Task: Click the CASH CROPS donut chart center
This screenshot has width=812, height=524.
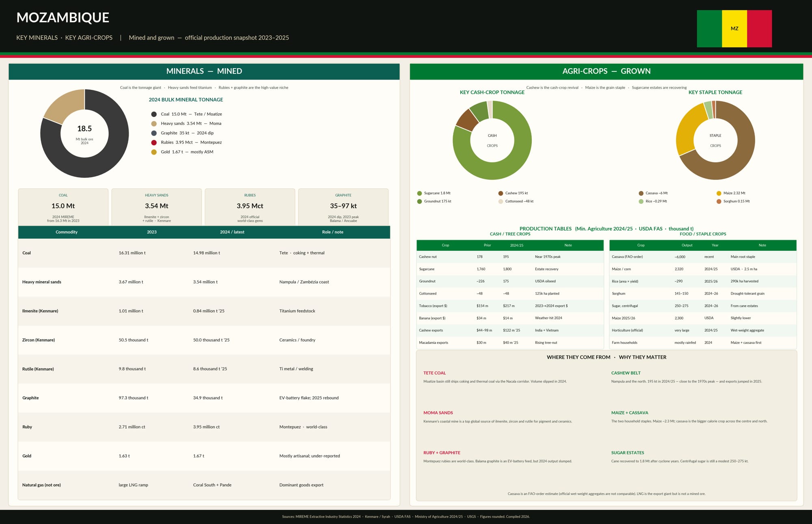Action: point(492,140)
